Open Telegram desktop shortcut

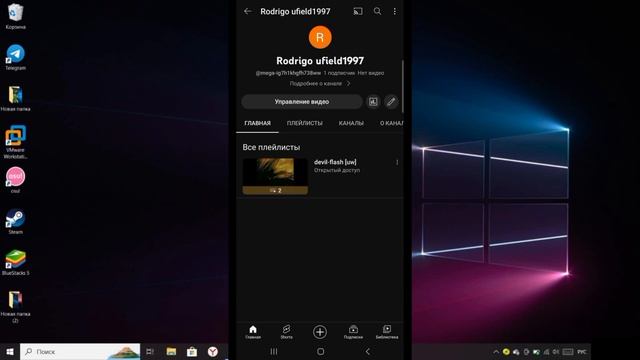pos(16,58)
